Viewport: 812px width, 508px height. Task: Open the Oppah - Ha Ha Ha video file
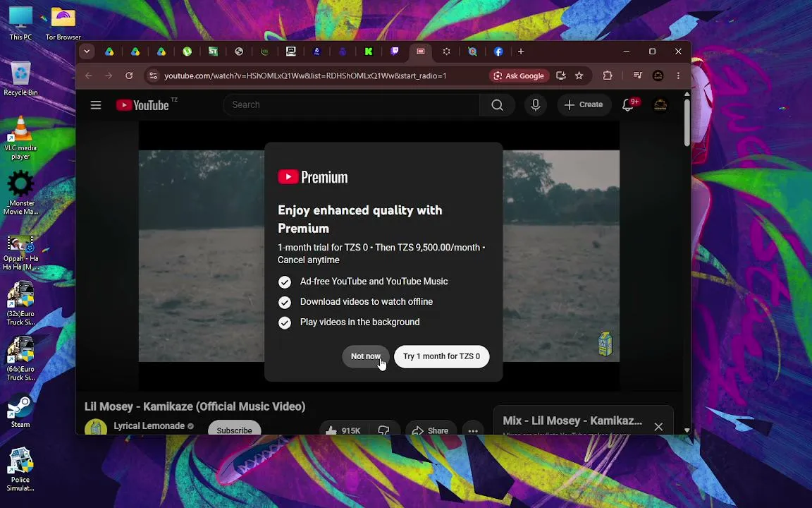click(20, 253)
